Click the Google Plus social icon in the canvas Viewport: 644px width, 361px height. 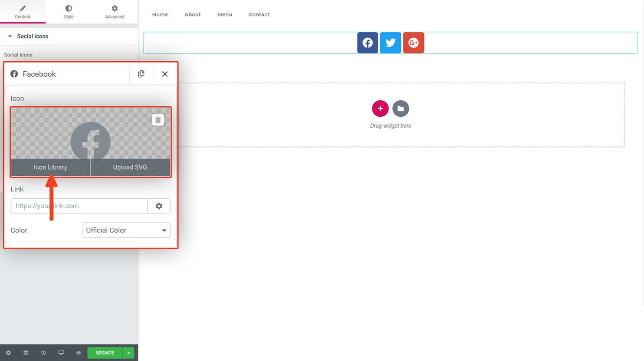pos(414,43)
